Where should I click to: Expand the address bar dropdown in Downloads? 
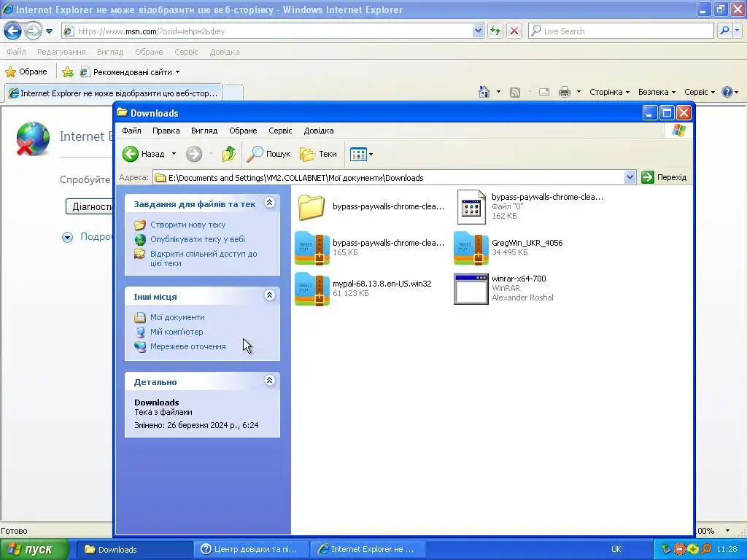(630, 177)
